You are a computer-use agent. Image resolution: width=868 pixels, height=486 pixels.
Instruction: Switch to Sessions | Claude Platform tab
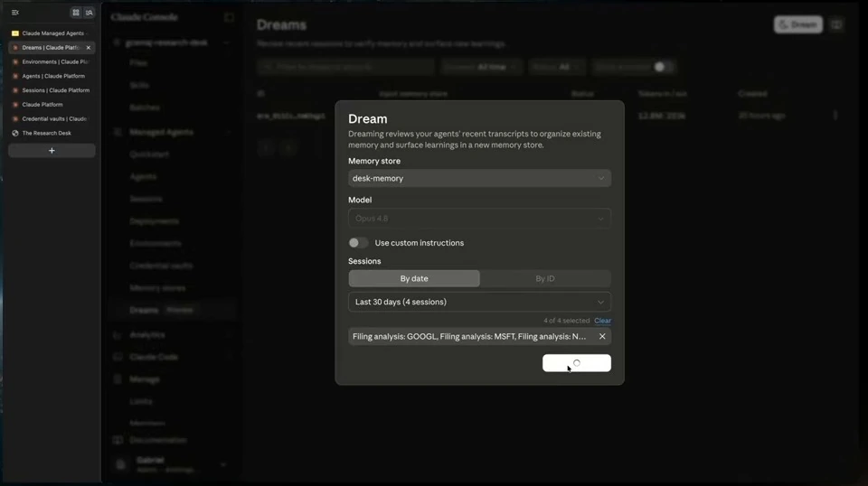(52, 90)
